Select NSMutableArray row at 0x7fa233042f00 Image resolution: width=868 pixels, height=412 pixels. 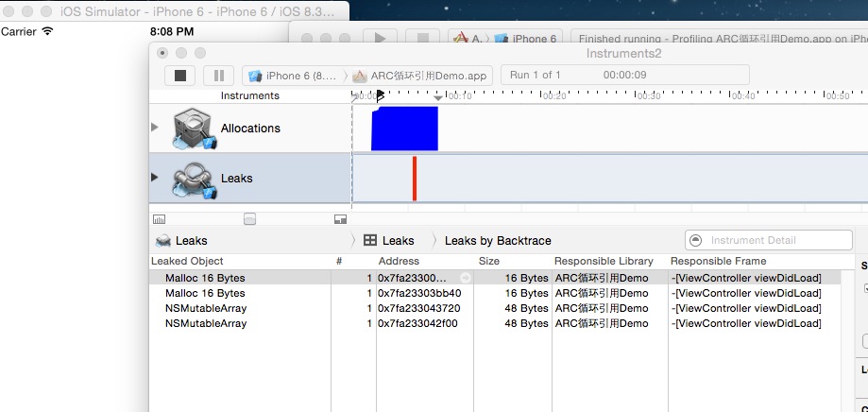point(495,323)
